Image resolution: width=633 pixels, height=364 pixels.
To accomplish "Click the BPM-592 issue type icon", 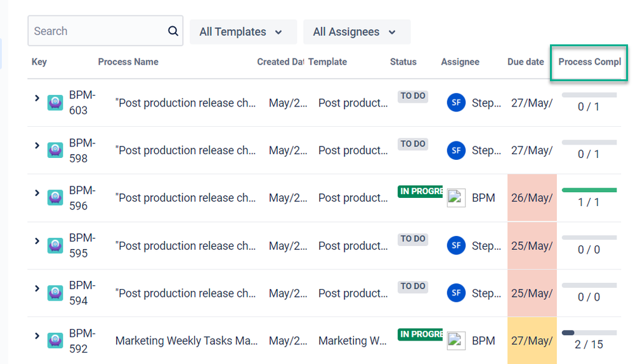I will pyautogui.click(x=55, y=341).
